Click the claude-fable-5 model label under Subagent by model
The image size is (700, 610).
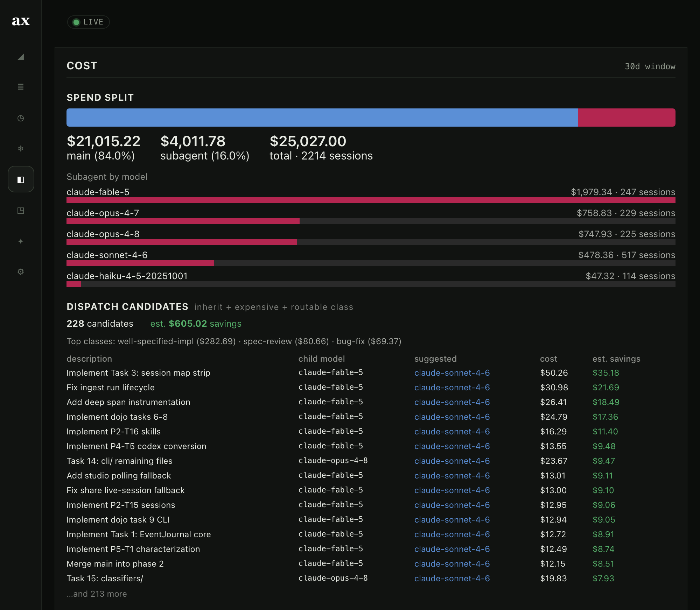pos(98,192)
